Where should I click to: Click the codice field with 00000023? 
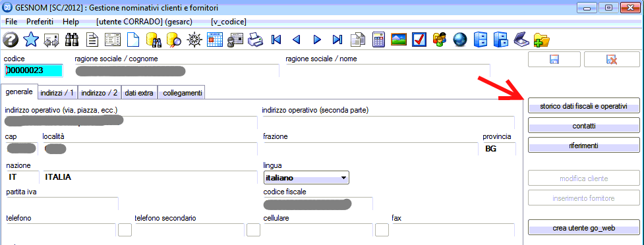click(x=33, y=70)
